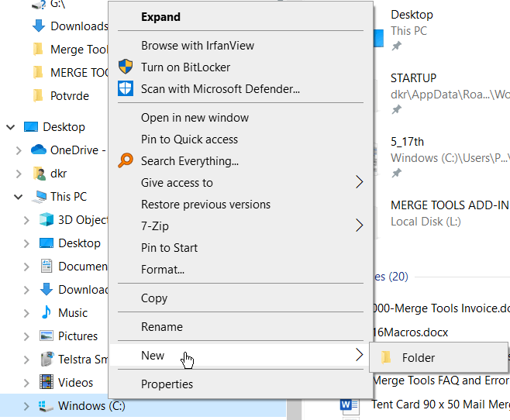Image resolution: width=510 pixels, height=420 pixels.
Task: Select the Pictures tree item label
Action: click(x=78, y=336)
